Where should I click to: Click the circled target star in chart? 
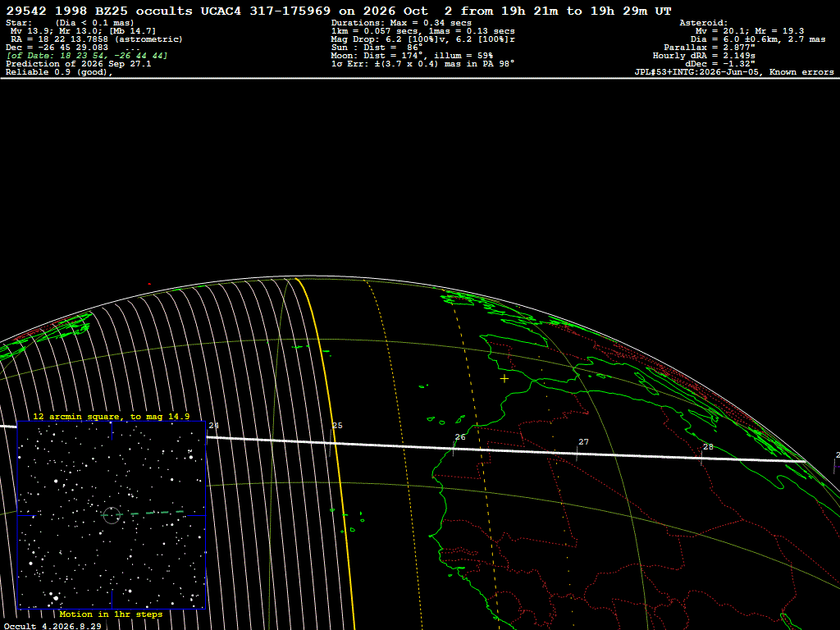pos(112,515)
